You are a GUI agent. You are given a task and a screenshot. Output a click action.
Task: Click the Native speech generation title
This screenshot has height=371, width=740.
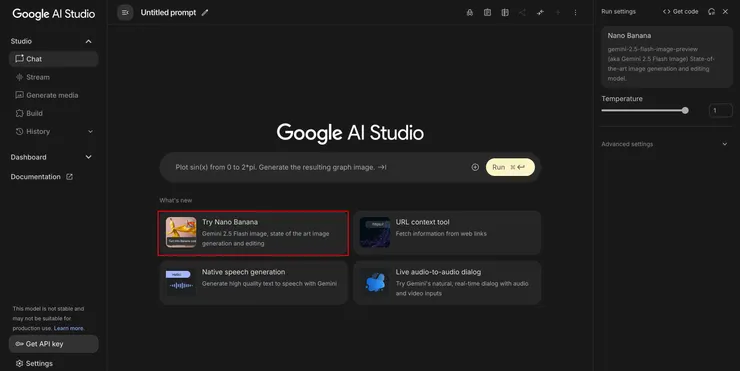pyautogui.click(x=244, y=272)
